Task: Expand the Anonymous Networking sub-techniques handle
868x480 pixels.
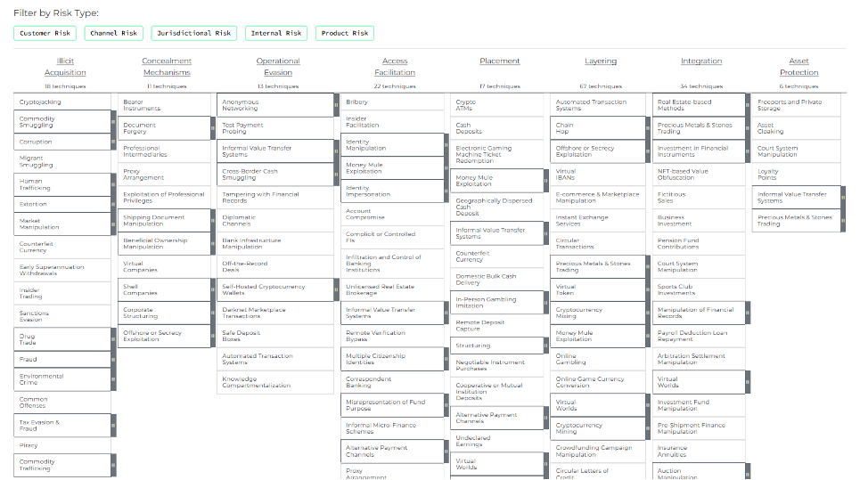Action: (334, 105)
